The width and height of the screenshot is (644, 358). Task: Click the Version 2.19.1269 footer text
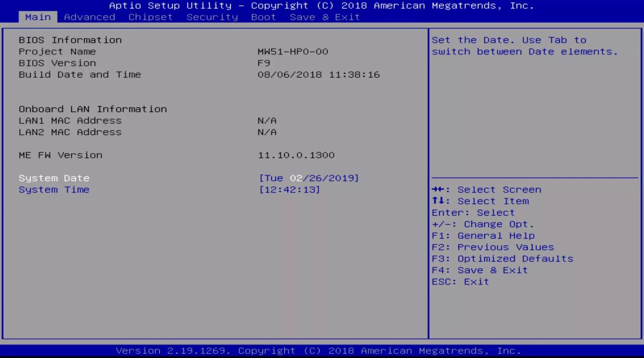pos(319,351)
